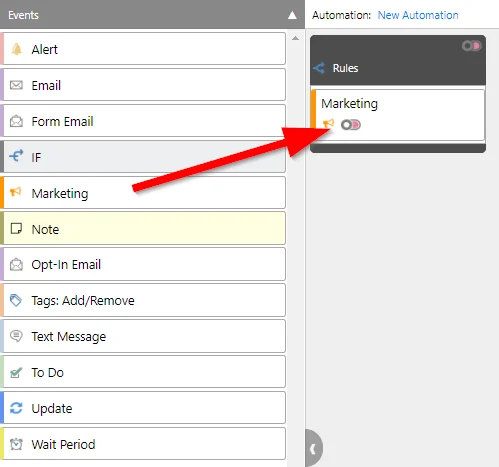The width and height of the screenshot is (499, 467).
Task: Select the Form Email event
Action: pyautogui.click(x=143, y=121)
